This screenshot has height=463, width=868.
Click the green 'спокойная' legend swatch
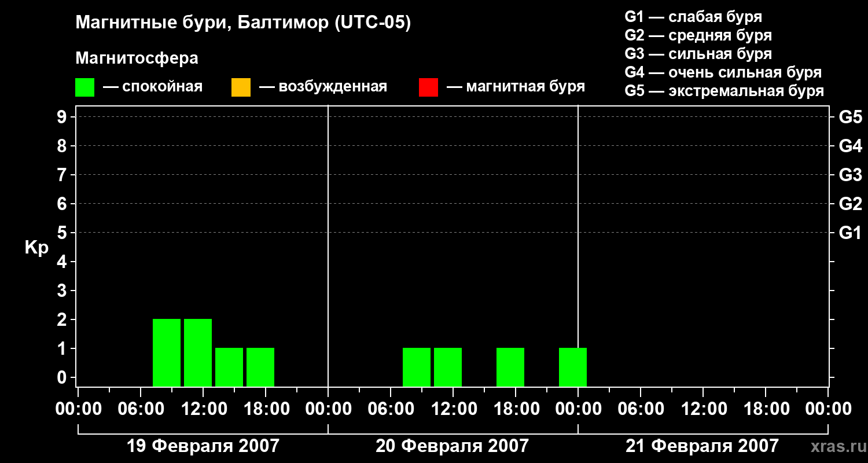pos(85,87)
